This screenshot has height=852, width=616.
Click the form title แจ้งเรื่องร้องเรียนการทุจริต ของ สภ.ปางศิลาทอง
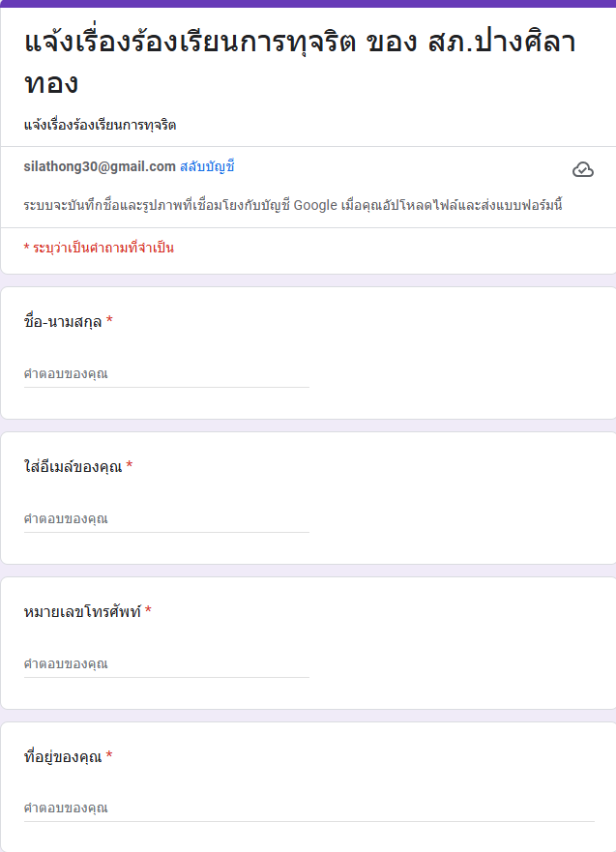tap(299, 62)
